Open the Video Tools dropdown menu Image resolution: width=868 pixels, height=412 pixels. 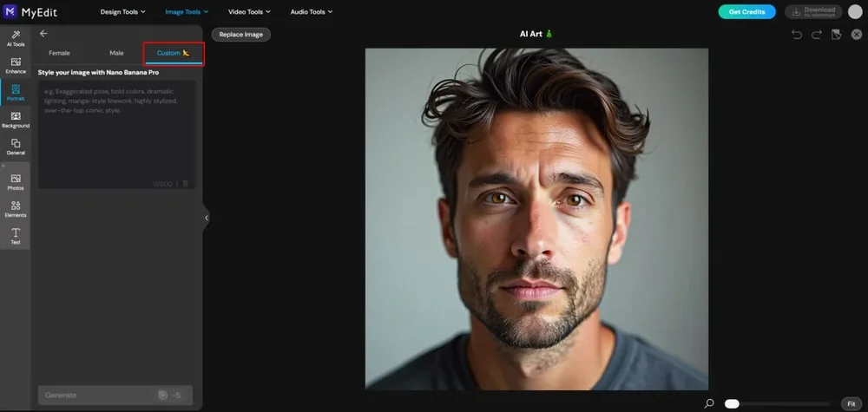pyautogui.click(x=249, y=12)
